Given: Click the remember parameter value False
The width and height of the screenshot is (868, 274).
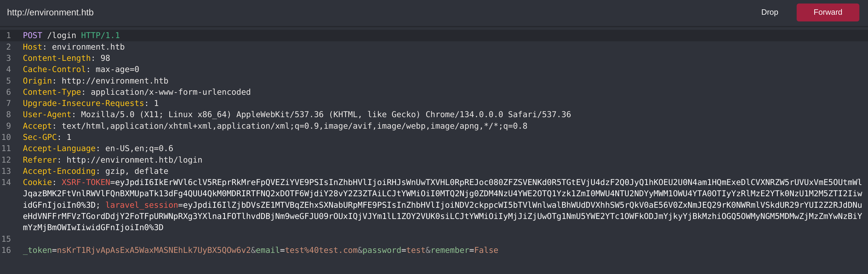Looking at the screenshot, I should (486, 250).
